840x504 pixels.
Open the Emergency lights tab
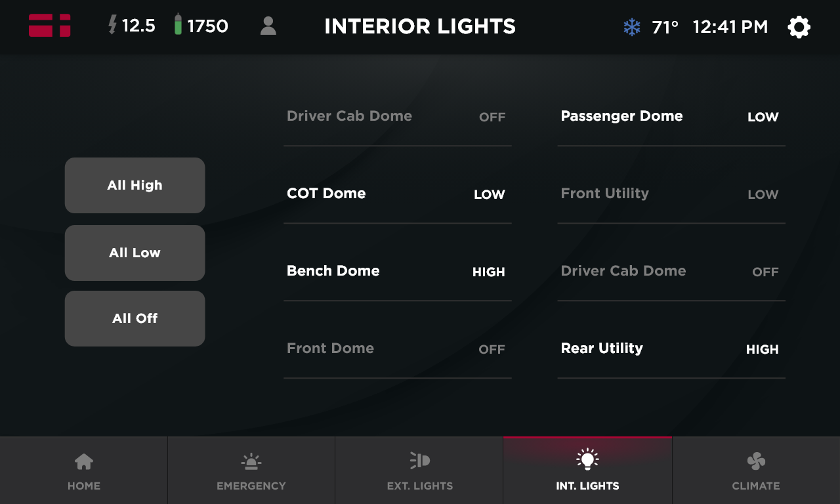(x=251, y=471)
